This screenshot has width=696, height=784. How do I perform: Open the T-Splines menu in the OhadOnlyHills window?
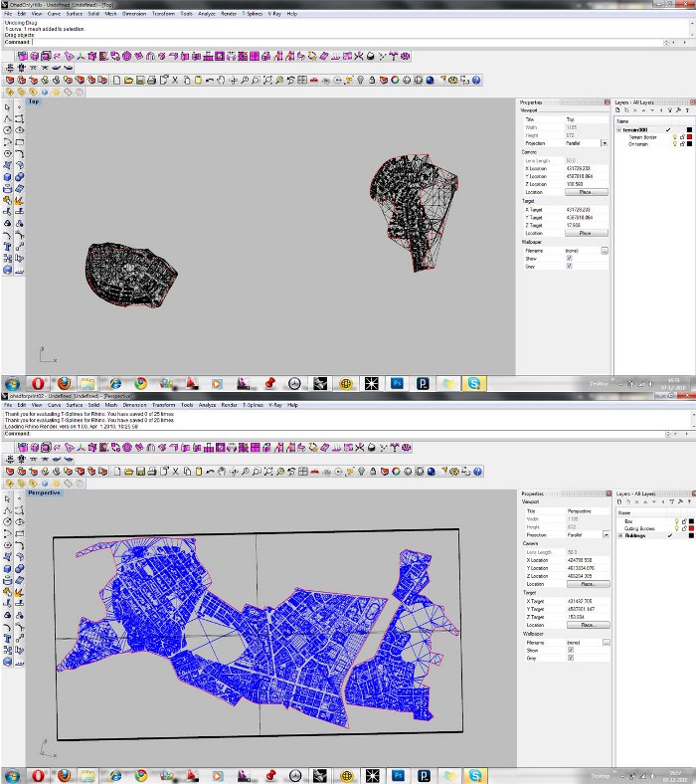(253, 15)
